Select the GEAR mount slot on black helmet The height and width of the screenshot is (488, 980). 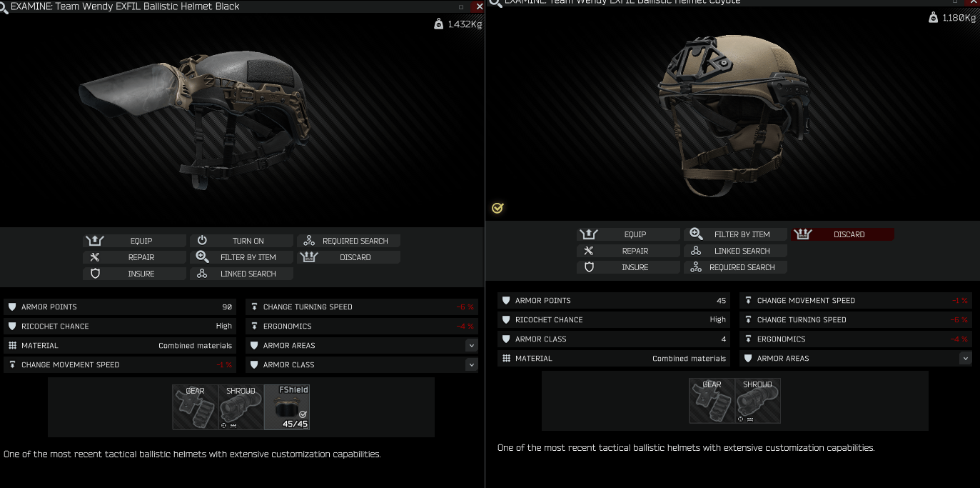pyautogui.click(x=195, y=407)
